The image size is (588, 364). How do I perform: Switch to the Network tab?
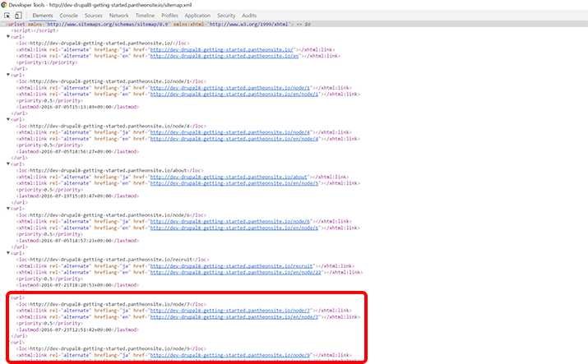click(119, 16)
